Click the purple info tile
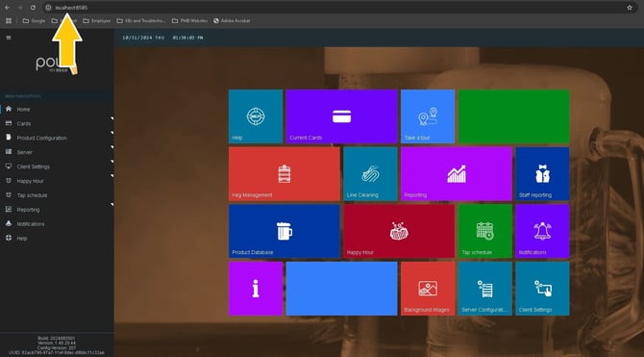Viewport: 644px width, 357px height. click(256, 289)
